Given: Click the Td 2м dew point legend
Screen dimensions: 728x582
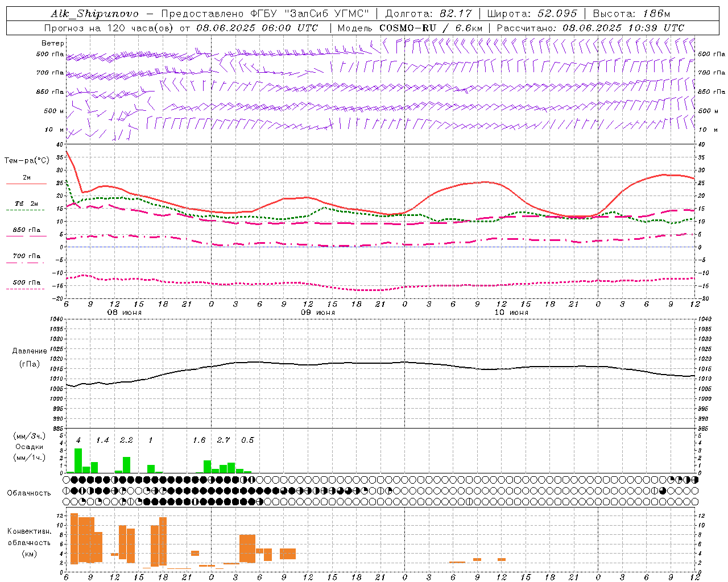Looking at the screenshot, I should 26,204.
